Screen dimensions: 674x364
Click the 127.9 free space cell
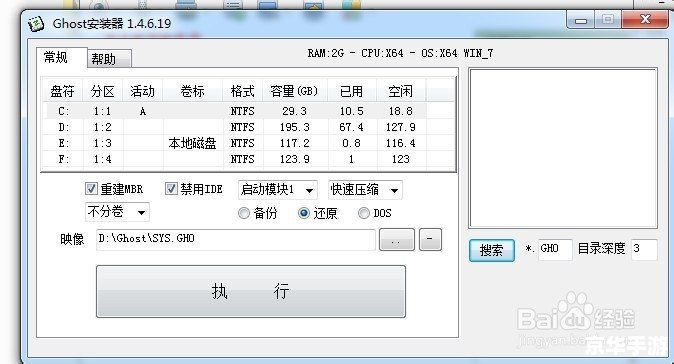(x=401, y=127)
